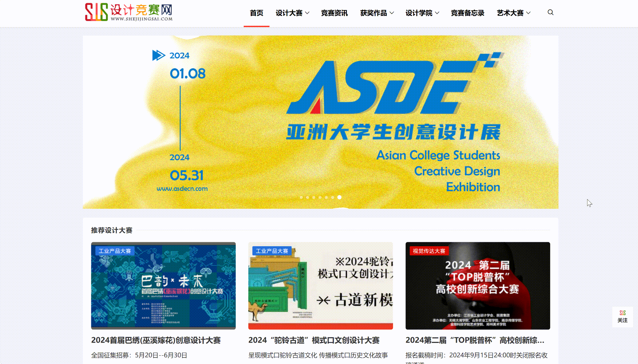Viewport: 638px width, 364px height.
Task: Click the SJS 设计竞赛网 site logo
Action: pyautogui.click(x=129, y=12)
